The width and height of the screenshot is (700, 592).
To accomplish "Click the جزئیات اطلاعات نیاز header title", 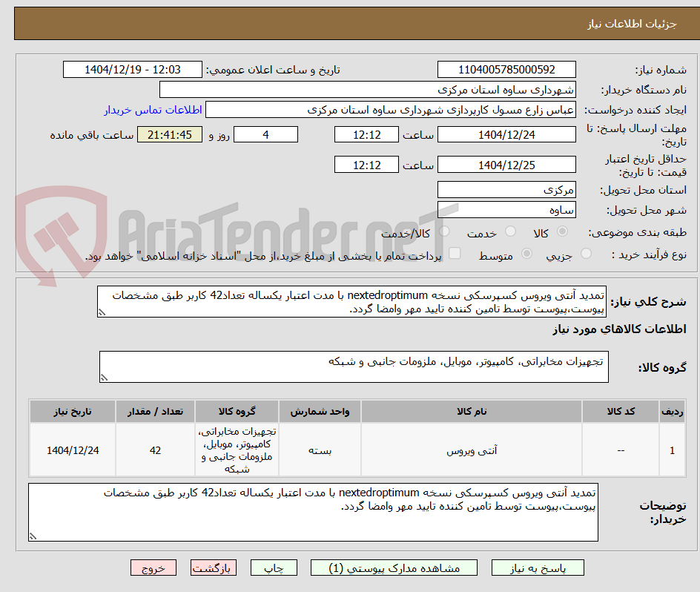I will (632, 24).
